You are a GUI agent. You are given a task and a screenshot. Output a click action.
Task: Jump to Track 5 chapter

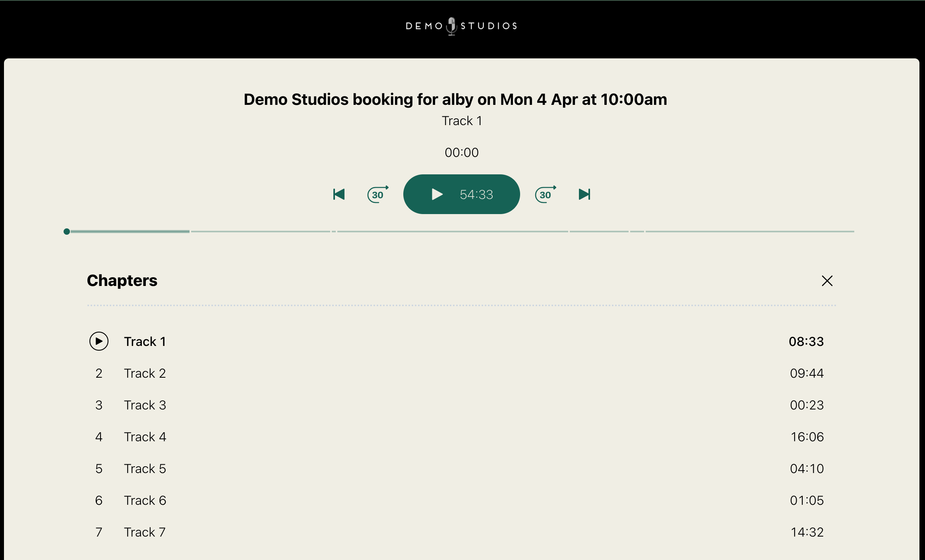click(145, 469)
